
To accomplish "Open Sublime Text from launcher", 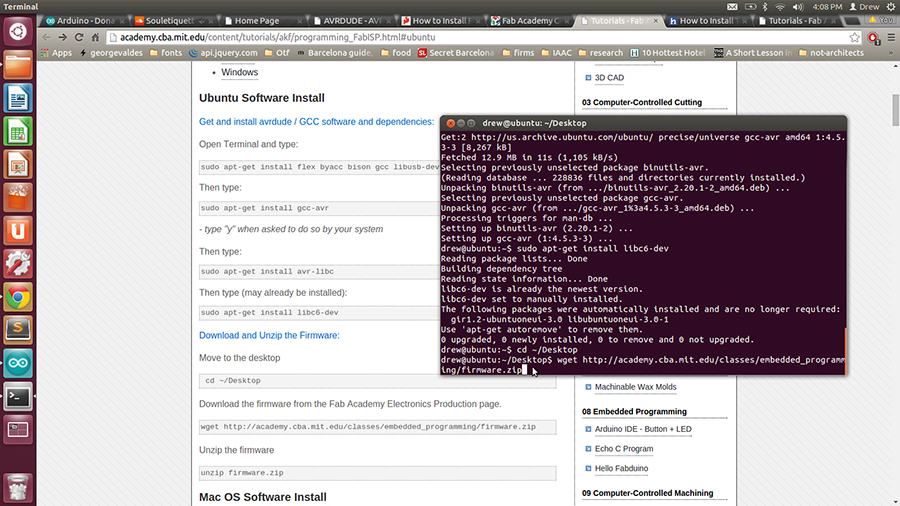I will pyautogui.click(x=18, y=330).
